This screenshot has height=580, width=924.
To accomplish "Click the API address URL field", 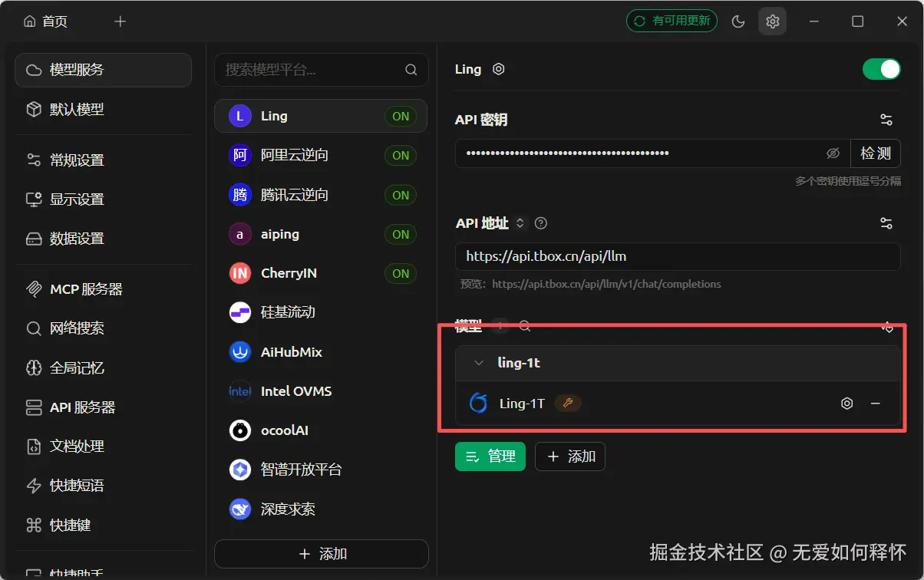I will (x=678, y=256).
